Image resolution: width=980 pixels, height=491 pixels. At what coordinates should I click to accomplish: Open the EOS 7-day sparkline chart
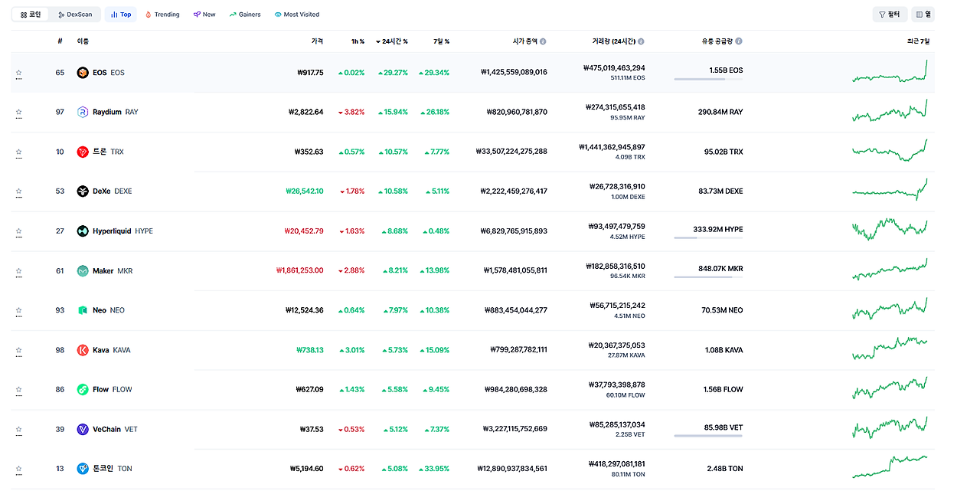point(890,70)
